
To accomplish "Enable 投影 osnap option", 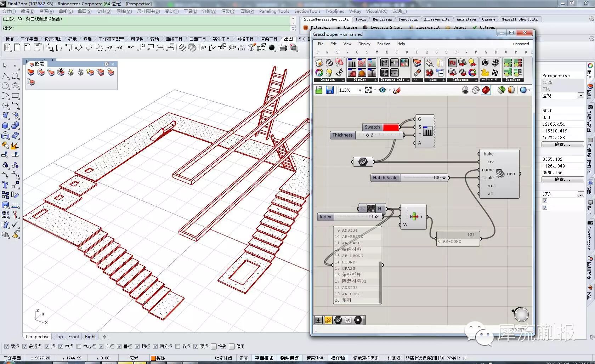I will 214,346.
